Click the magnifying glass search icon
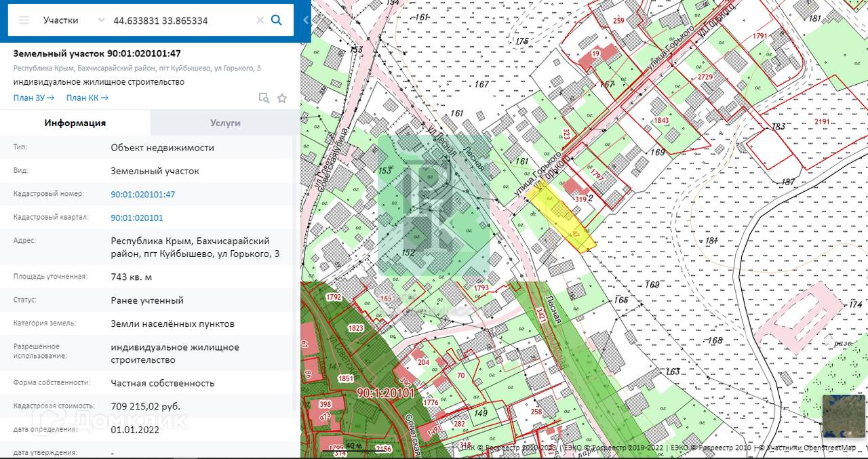 277,20
